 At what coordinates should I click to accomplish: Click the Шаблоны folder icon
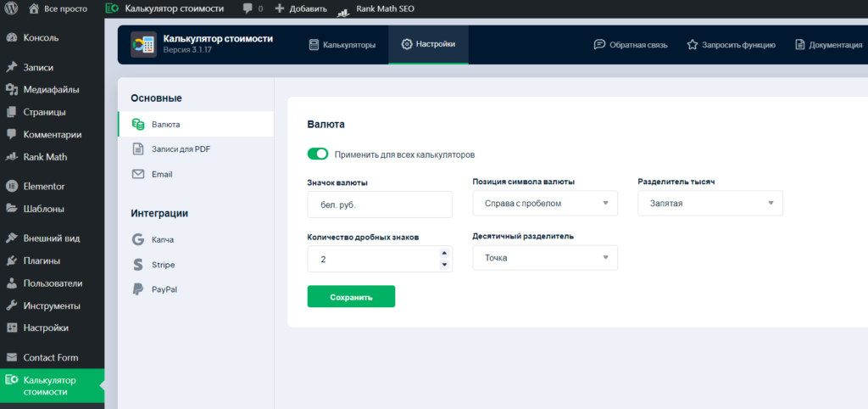[x=11, y=209]
